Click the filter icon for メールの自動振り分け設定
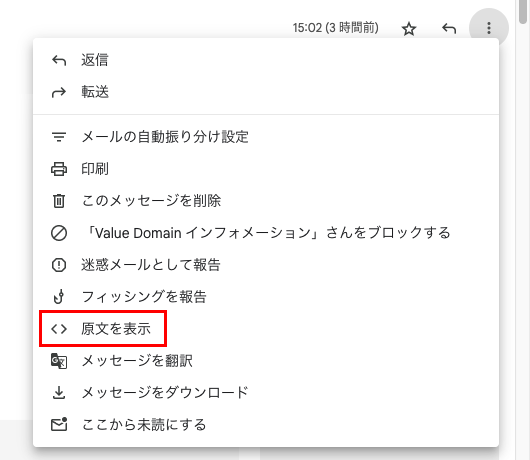Screen dimensions: 530x460 (x=59, y=137)
